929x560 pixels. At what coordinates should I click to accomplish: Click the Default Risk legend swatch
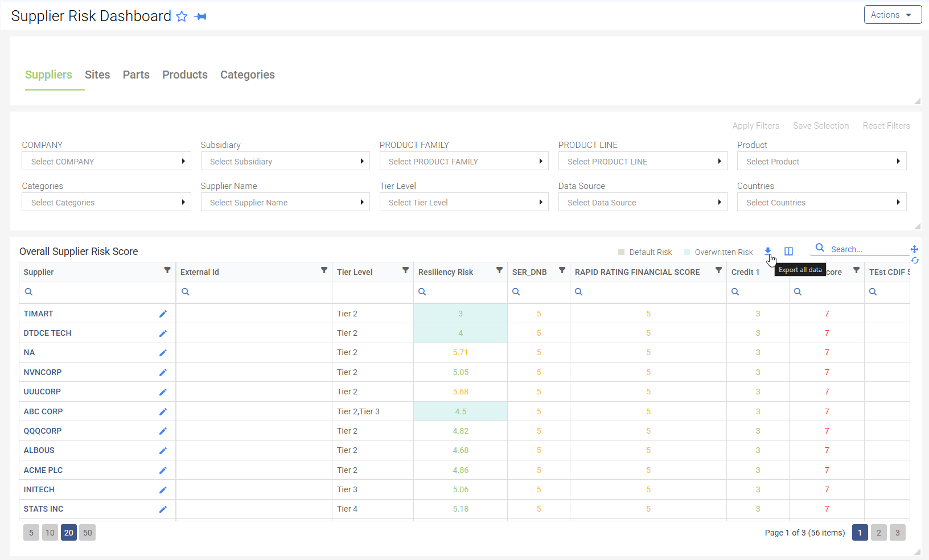[x=622, y=252]
